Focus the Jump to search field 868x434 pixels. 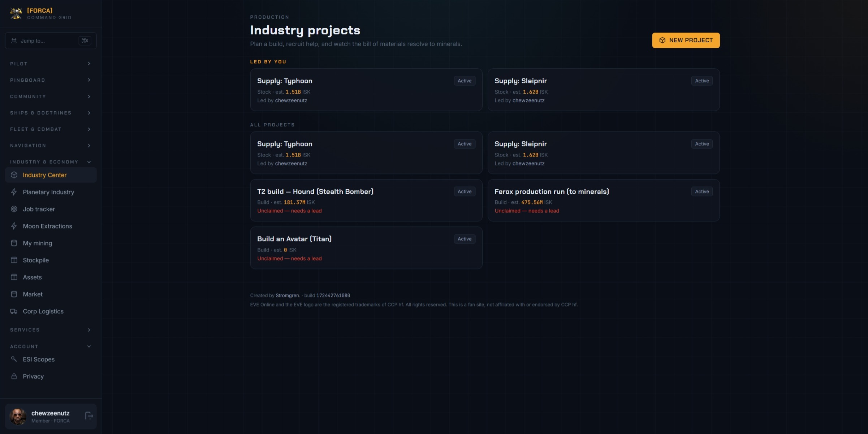coord(51,40)
